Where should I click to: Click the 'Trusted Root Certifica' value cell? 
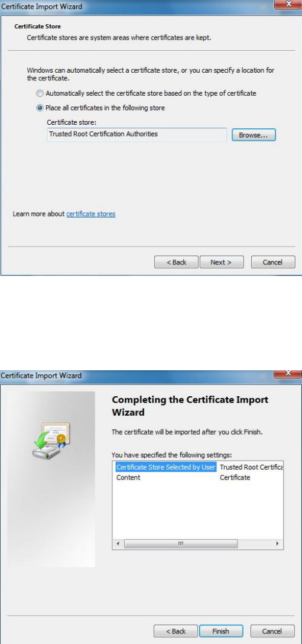[x=251, y=467]
